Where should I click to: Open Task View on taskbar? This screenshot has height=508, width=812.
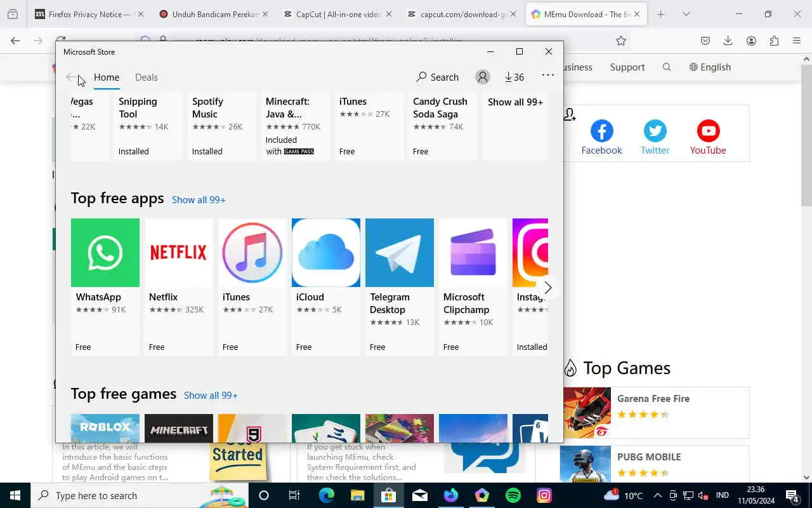(x=294, y=495)
